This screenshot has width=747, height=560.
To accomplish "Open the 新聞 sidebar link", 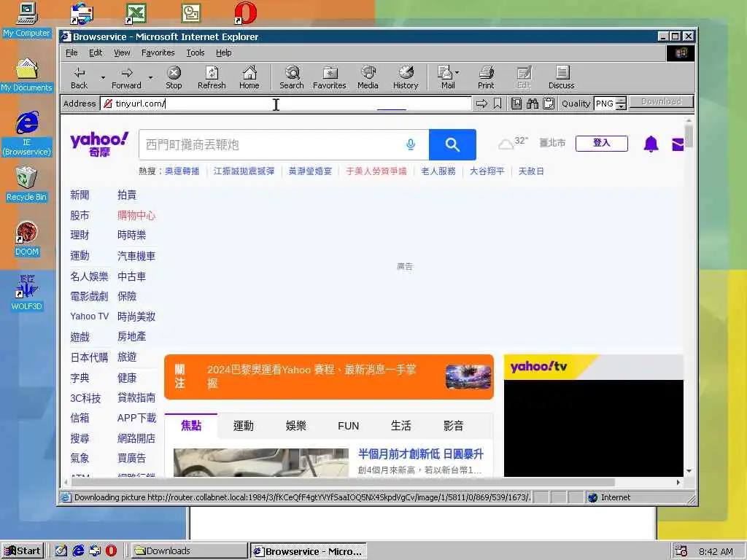I will 80,195.
